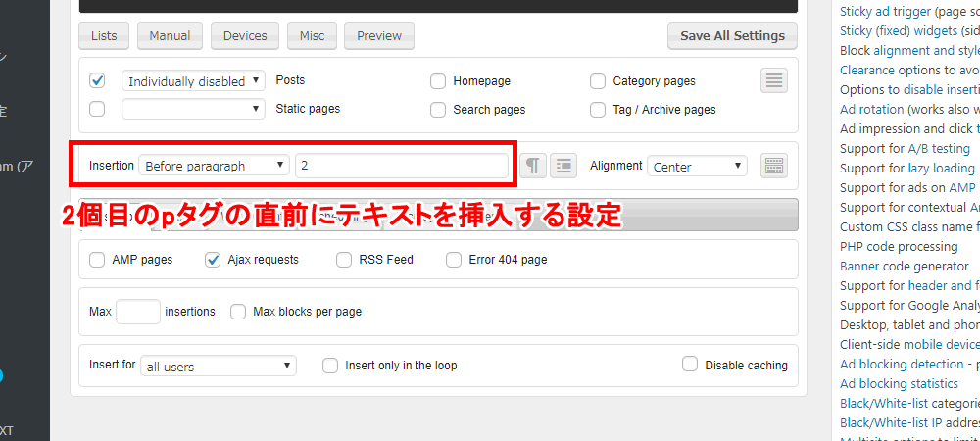Open the Insertion position dropdown

[215, 166]
